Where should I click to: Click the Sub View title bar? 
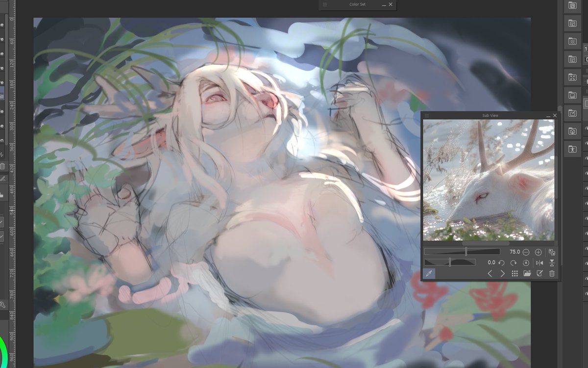[x=490, y=115]
